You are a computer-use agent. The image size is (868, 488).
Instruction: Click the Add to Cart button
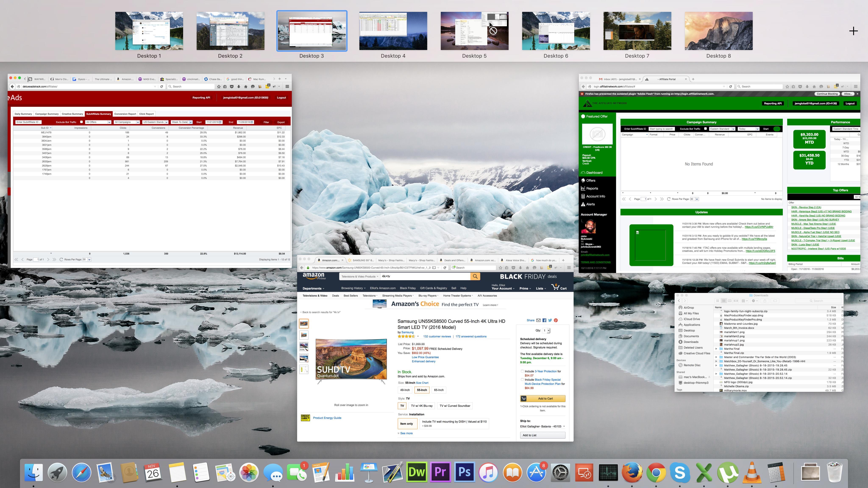pyautogui.click(x=542, y=398)
